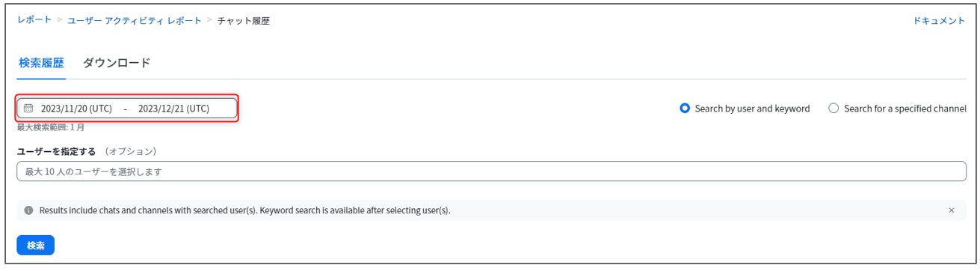980x271 pixels.
Task: Dismiss the results info banner
Action: click(x=952, y=210)
